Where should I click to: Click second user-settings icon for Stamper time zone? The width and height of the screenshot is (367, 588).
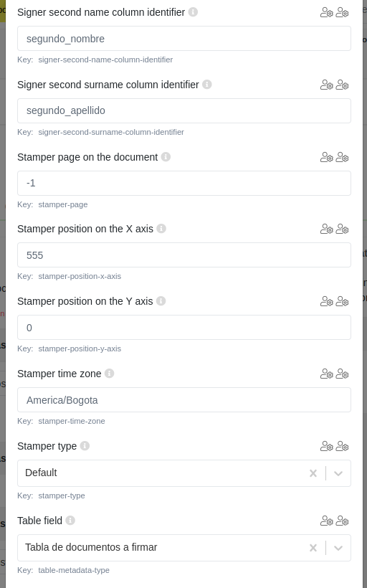coord(342,374)
